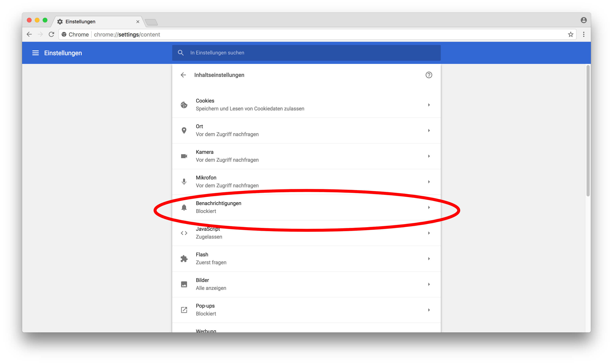Click the user profile avatar icon
613x364 pixels.
(584, 20)
